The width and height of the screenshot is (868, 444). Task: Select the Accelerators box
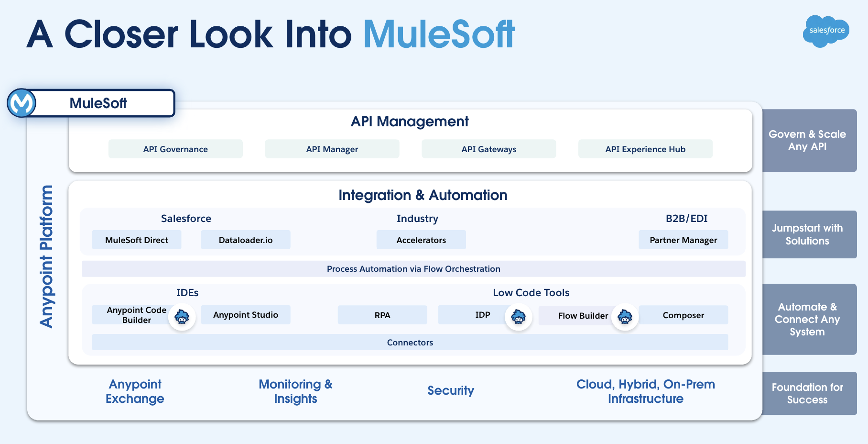coord(421,240)
